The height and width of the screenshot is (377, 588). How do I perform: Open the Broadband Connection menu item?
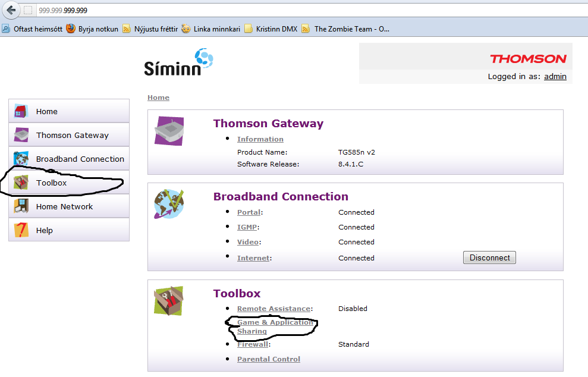point(80,159)
